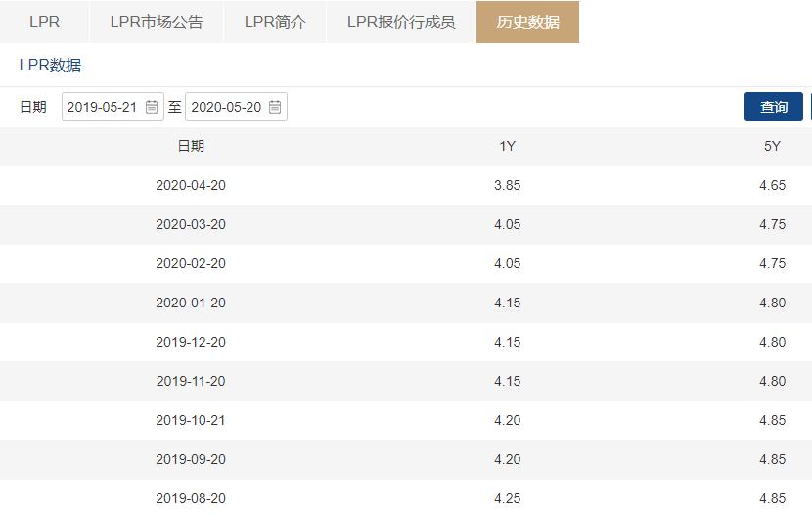Select the 2020-04-20 date row
Image resolution: width=812 pixels, height=515 pixels.
tap(191, 185)
